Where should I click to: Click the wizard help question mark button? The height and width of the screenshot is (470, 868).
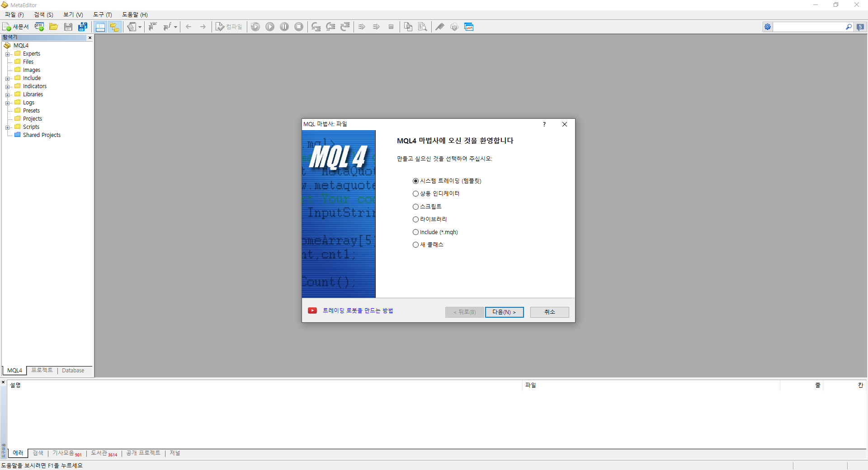[x=544, y=124]
